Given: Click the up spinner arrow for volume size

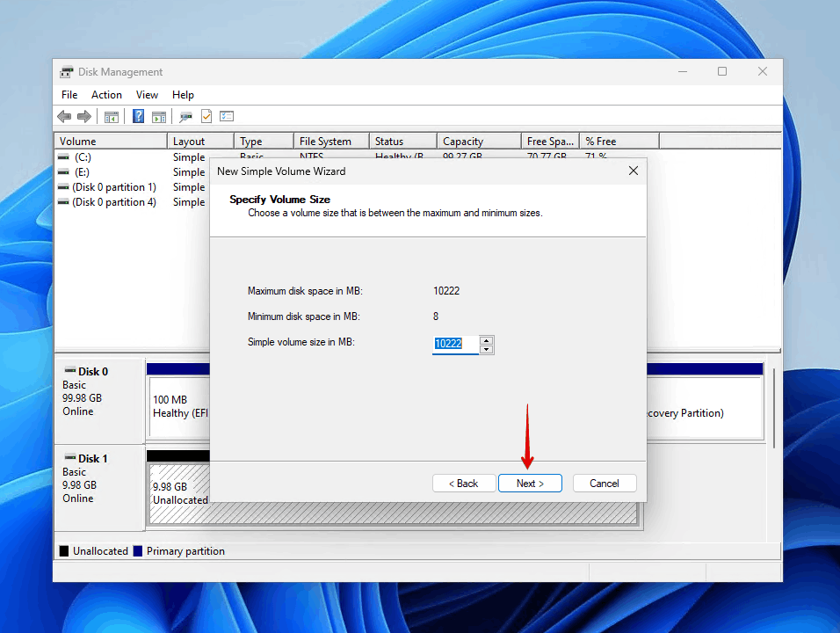Looking at the screenshot, I should pyautogui.click(x=489, y=340).
